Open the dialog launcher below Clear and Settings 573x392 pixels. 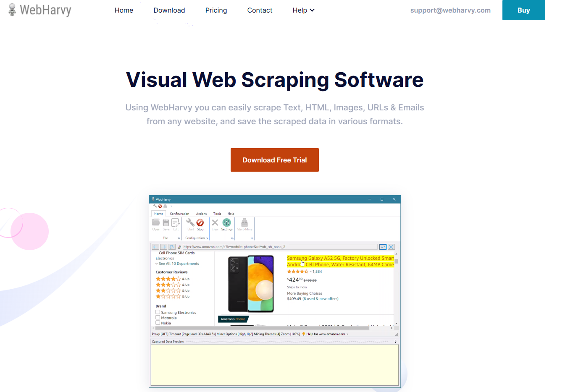(232, 238)
